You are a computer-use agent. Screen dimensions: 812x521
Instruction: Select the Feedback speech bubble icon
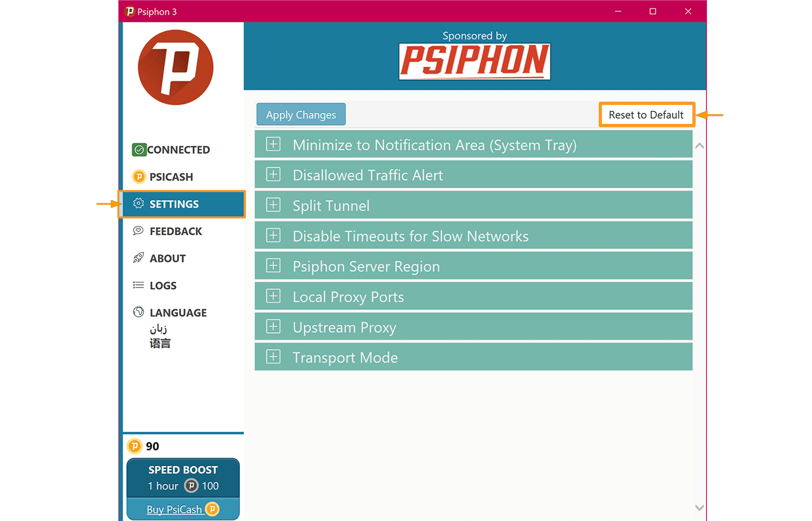point(139,231)
